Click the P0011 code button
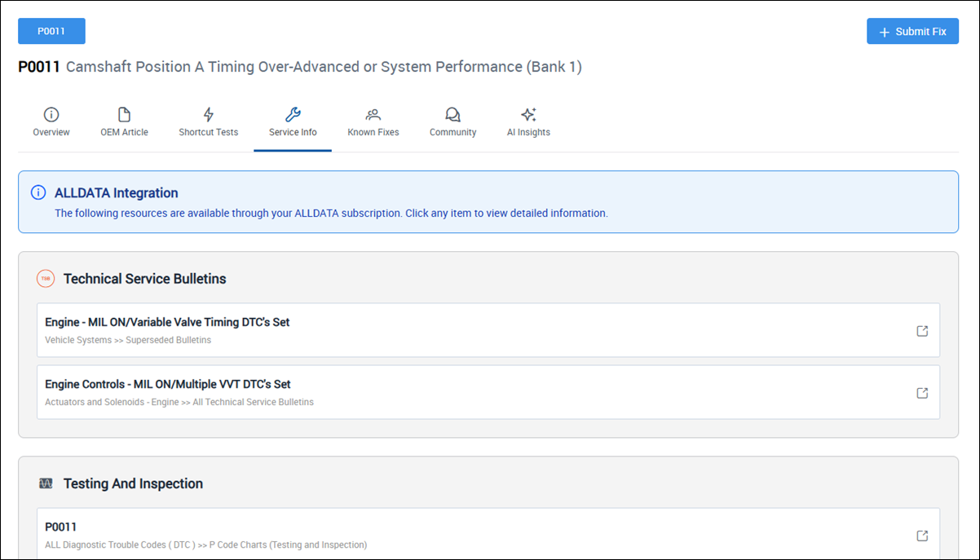 [x=51, y=31]
